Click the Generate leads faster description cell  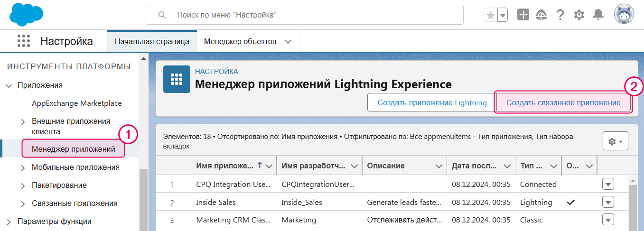[404, 202]
